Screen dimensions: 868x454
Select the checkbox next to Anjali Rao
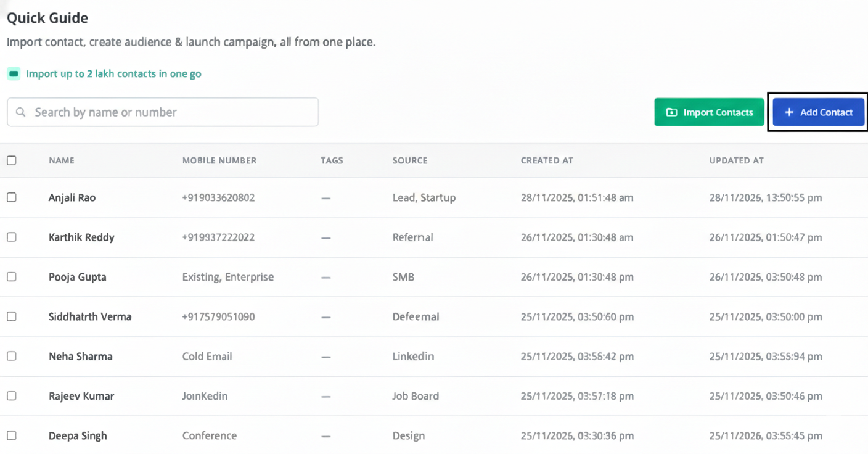(x=11, y=197)
